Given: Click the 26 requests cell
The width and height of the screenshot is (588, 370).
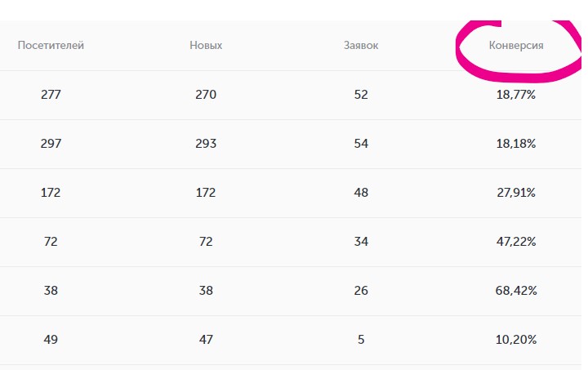Looking at the screenshot, I should [361, 291].
